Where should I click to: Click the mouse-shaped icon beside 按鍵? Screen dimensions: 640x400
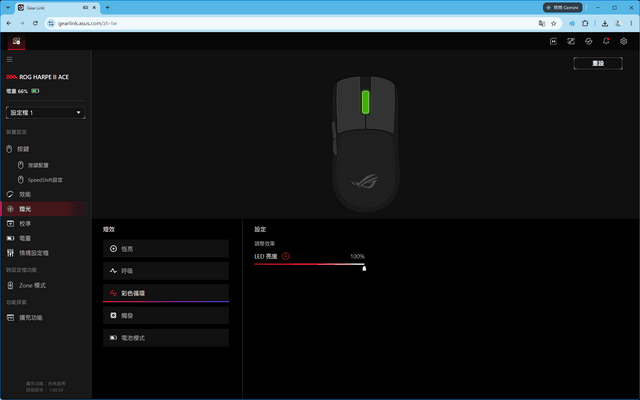(x=9, y=149)
